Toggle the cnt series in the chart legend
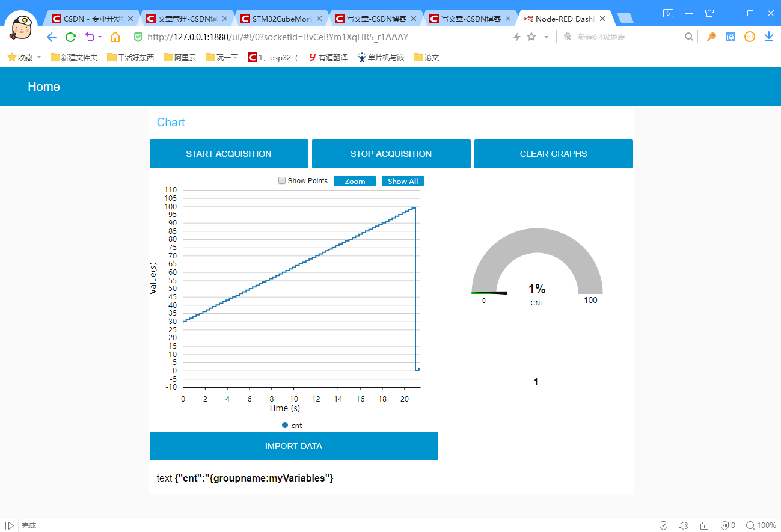 coord(293,425)
